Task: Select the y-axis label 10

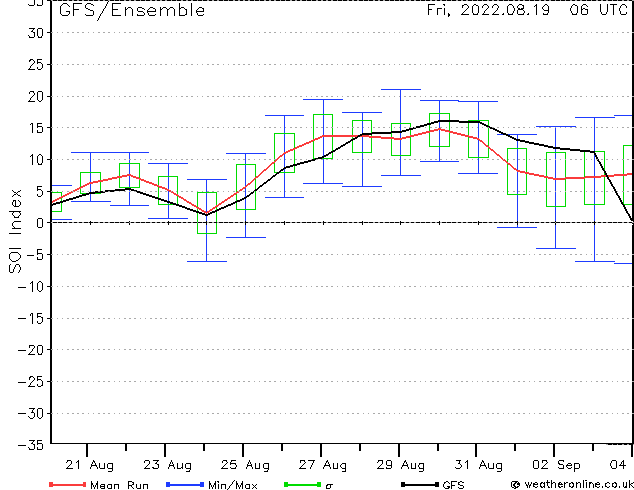Action: tap(35, 160)
